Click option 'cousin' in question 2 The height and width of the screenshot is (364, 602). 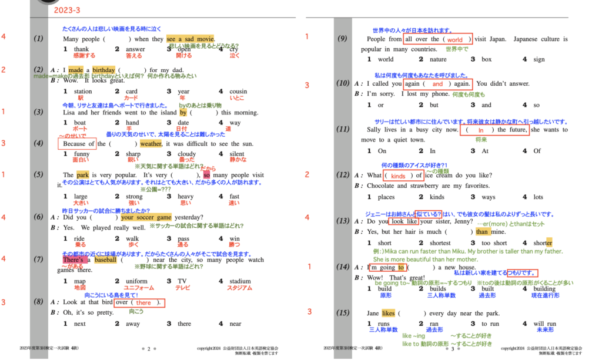[x=239, y=91]
